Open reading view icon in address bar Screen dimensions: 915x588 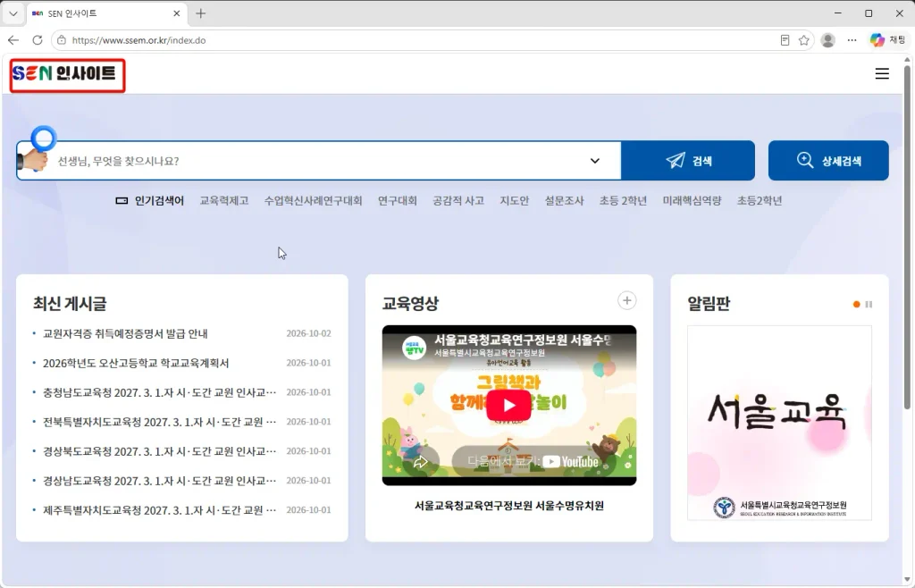[785, 40]
